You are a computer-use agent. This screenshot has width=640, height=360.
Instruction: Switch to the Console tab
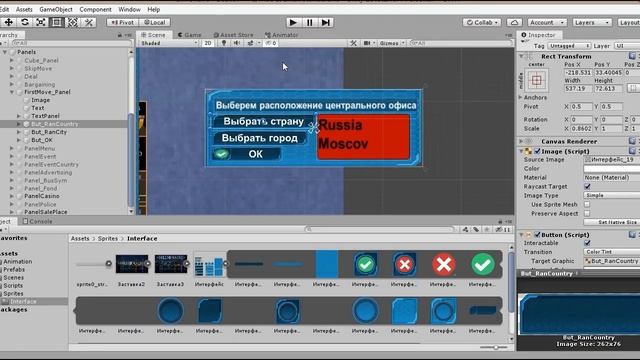(38, 221)
